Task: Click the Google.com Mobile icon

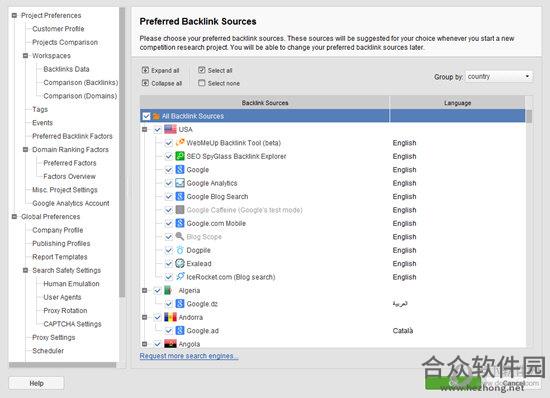Action: pos(180,223)
